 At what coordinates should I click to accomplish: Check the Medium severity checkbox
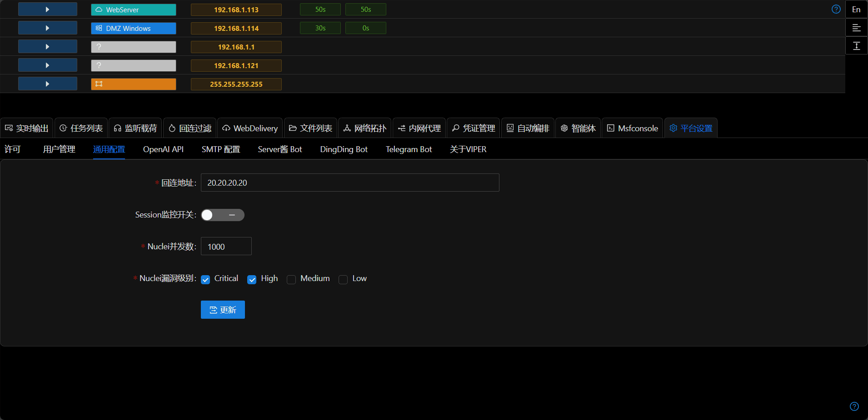point(291,279)
